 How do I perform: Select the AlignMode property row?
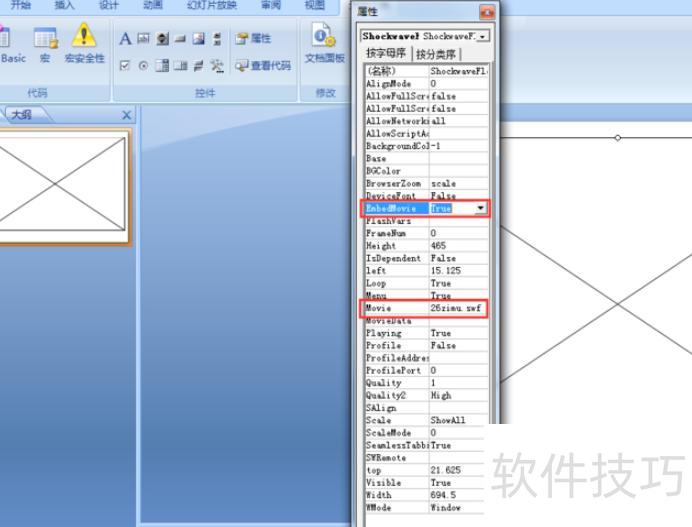coord(426,83)
